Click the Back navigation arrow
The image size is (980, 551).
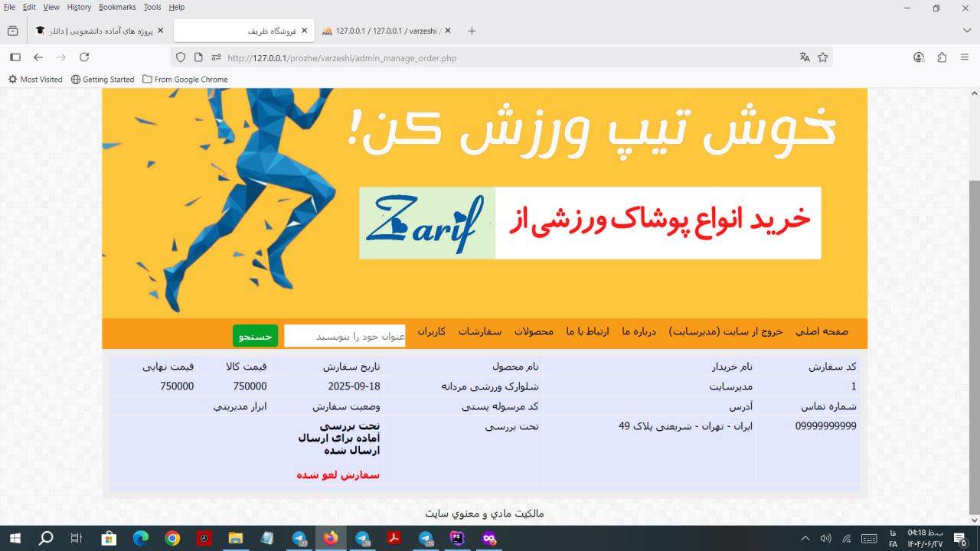coord(38,57)
